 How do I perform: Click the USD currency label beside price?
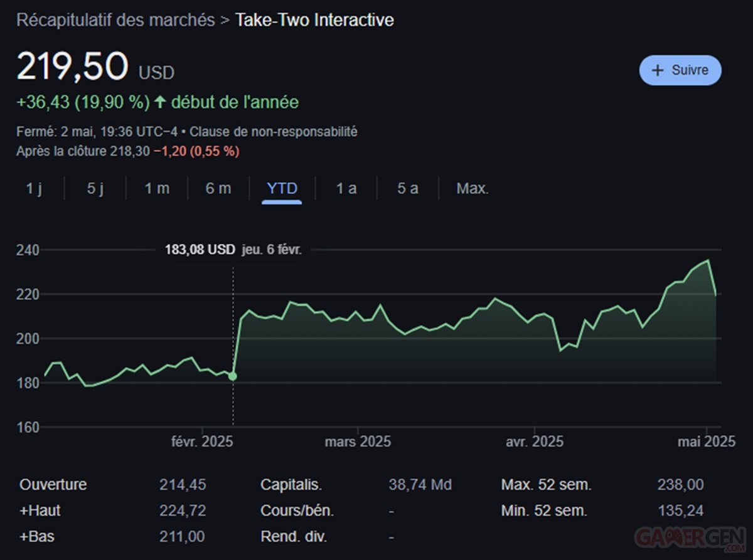click(x=156, y=73)
